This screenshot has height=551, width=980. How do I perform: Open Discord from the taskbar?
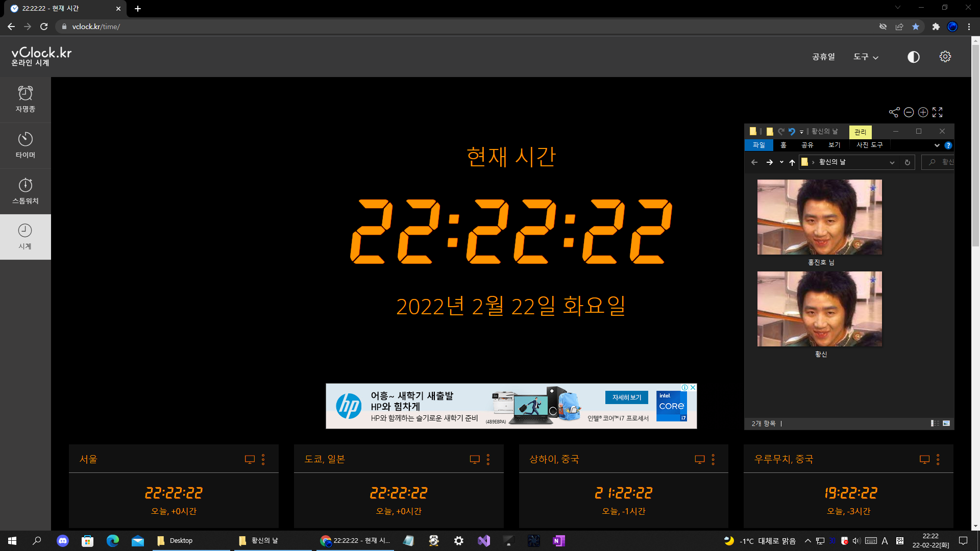pyautogui.click(x=63, y=541)
